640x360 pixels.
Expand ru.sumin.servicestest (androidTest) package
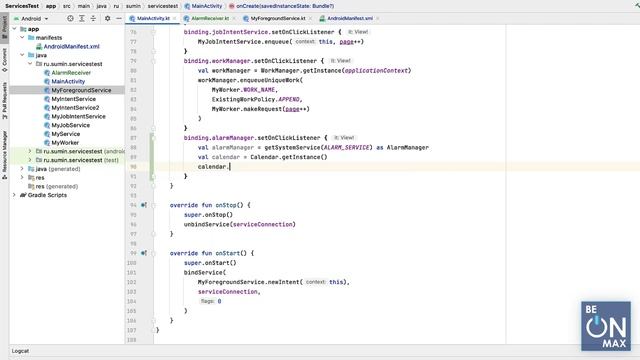[x=30, y=151]
